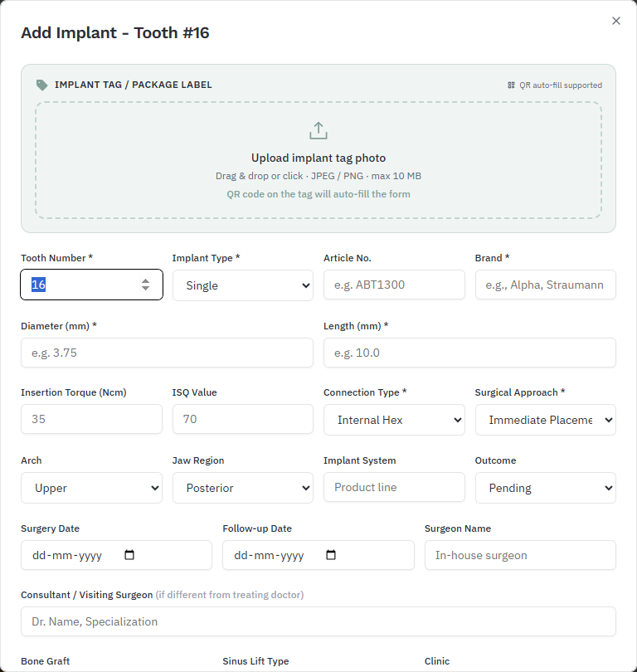Click the Consultant / Visiting Surgeon field
The height and width of the screenshot is (672, 637).
pyautogui.click(x=318, y=621)
